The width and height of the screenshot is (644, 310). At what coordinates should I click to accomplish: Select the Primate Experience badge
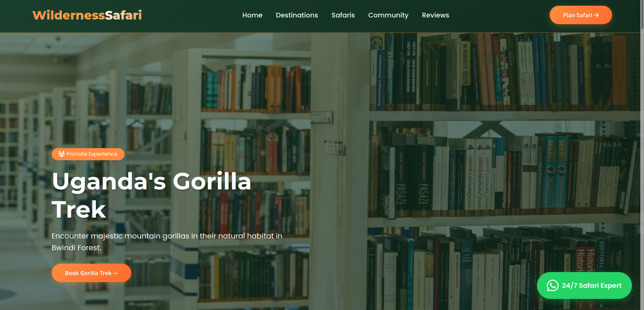(x=88, y=154)
